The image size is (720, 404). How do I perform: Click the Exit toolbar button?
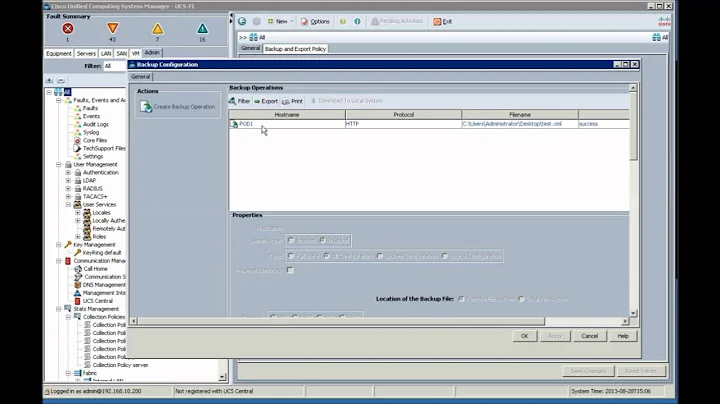tap(443, 21)
